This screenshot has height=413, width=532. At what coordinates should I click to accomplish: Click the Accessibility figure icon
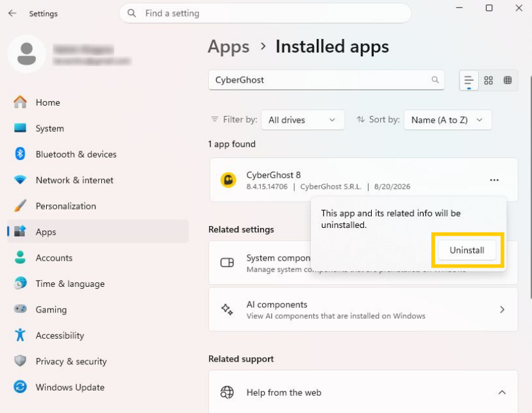click(x=20, y=335)
